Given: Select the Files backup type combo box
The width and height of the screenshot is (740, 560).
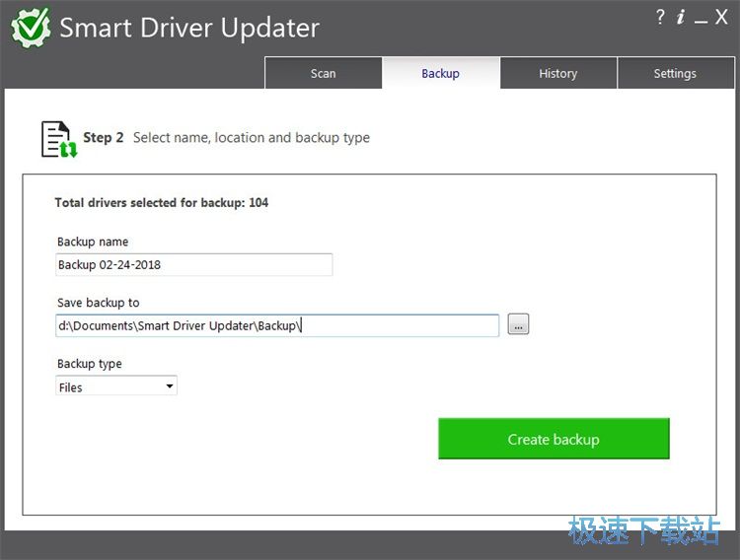Looking at the screenshot, I should (116, 385).
